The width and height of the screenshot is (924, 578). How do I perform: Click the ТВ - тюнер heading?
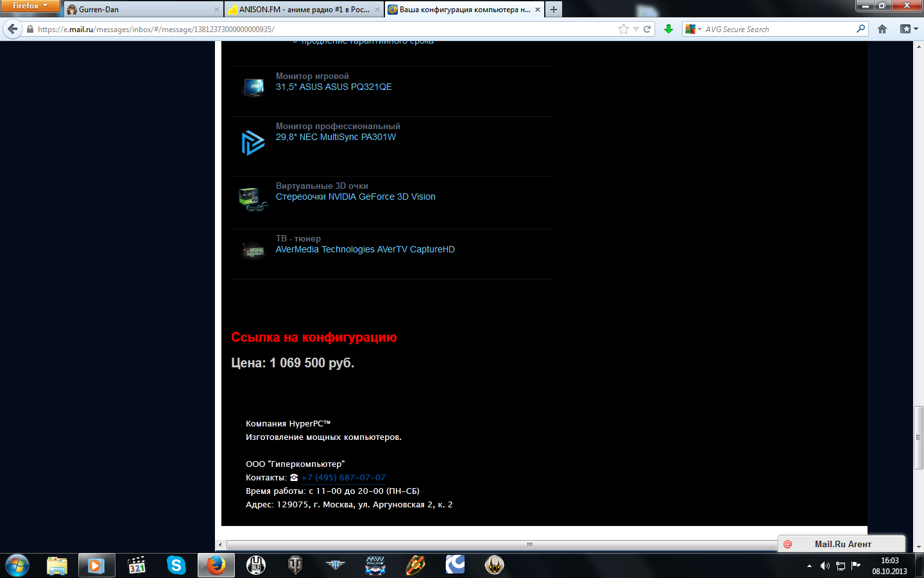[298, 238]
